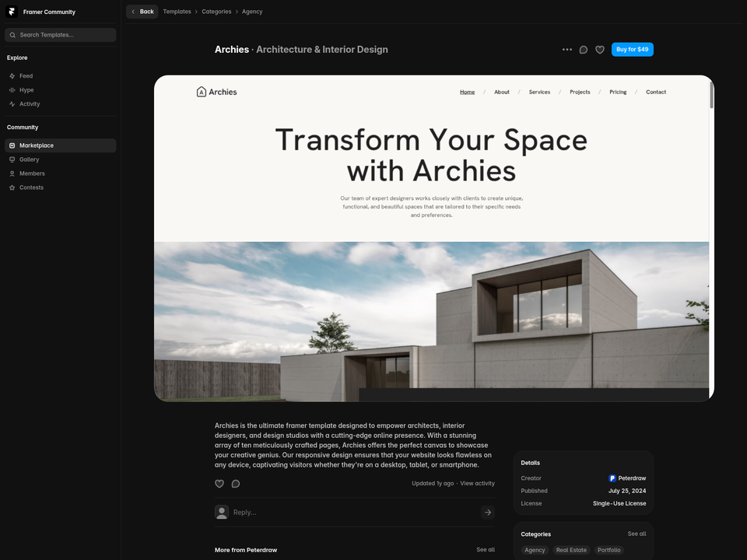Click the comment bubble icon beside Buy button

583,50
